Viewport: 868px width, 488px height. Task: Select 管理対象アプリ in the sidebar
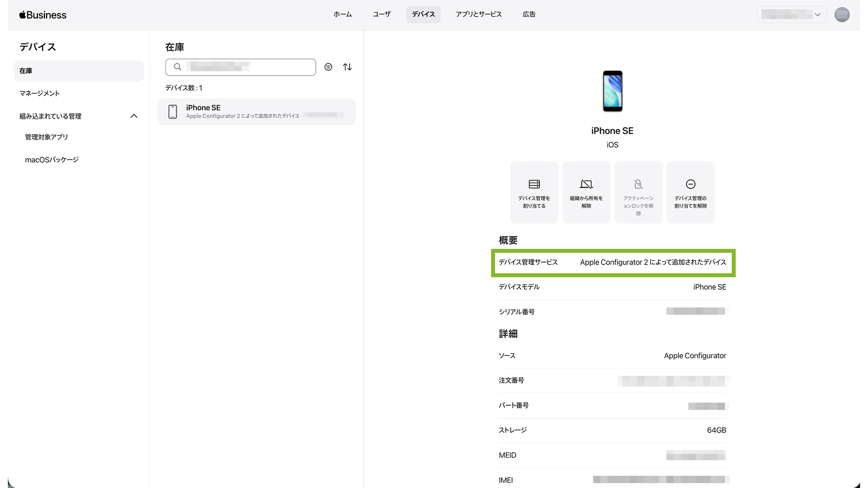pyautogui.click(x=46, y=137)
